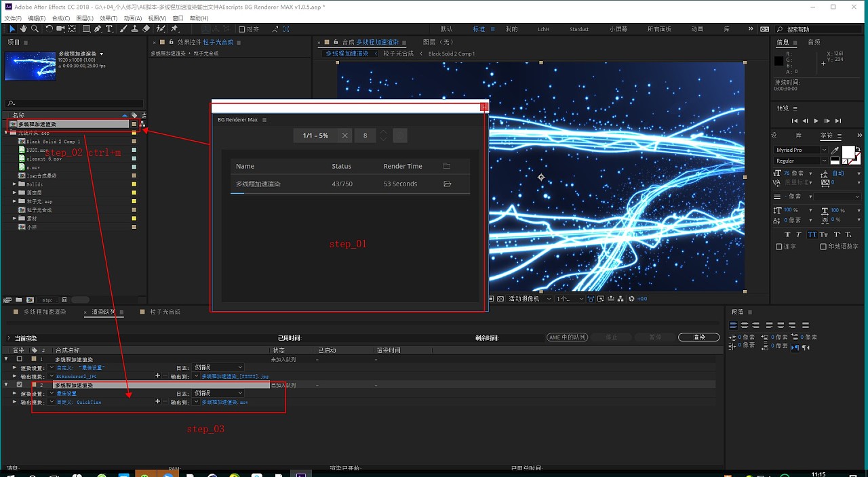Toggle All Caps TT button
Image resolution: width=868 pixels, height=477 pixels.
812,234
